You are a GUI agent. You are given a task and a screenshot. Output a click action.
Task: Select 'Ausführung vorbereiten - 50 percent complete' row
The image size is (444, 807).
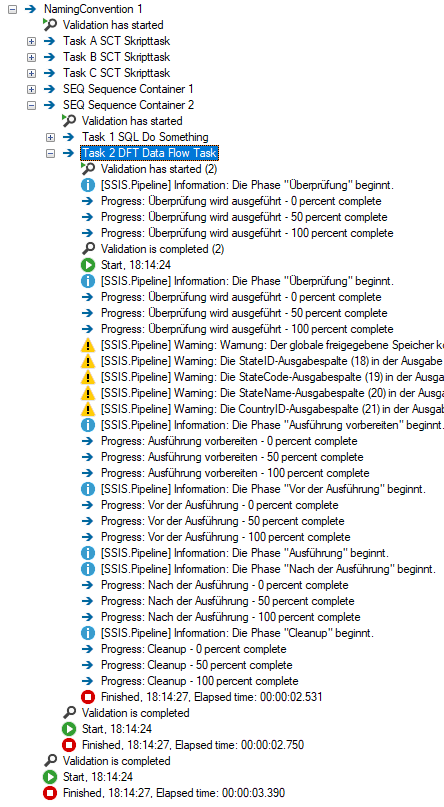coord(232,457)
